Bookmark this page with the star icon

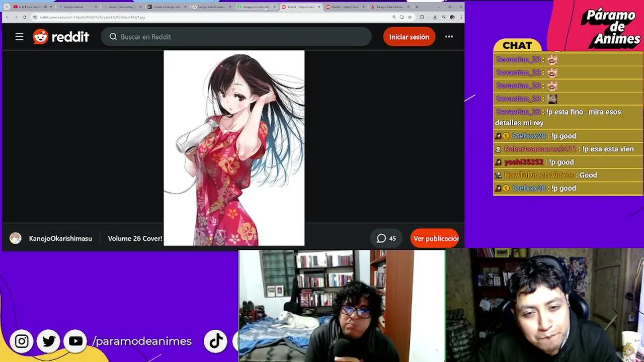[410, 17]
